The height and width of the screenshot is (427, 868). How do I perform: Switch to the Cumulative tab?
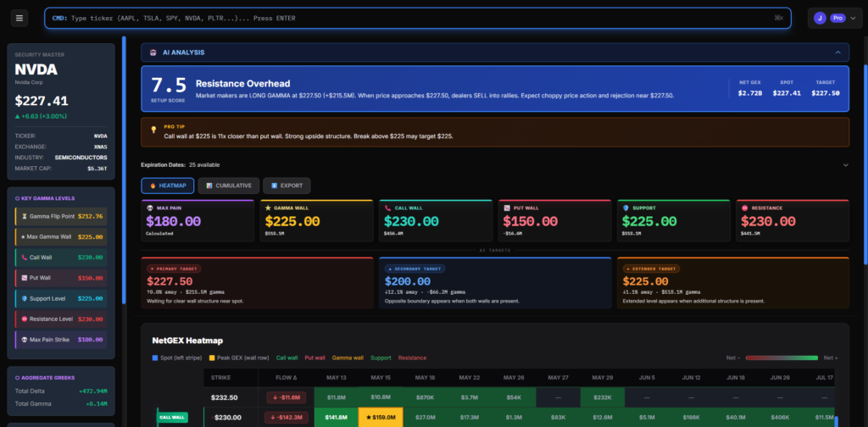pyautogui.click(x=229, y=186)
